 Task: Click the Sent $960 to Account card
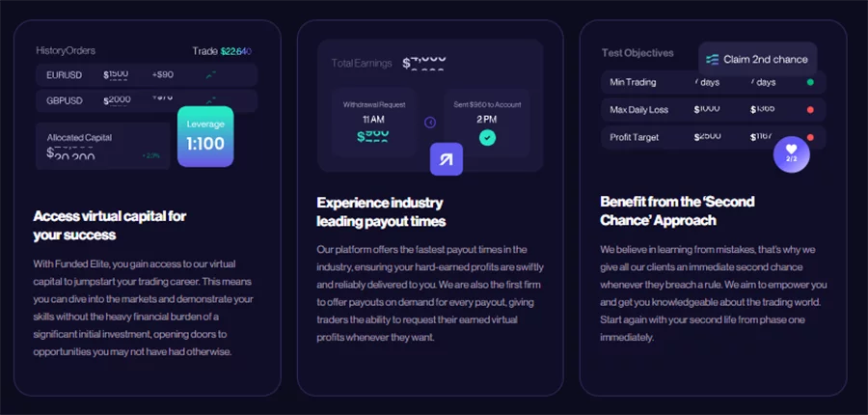coord(487,122)
